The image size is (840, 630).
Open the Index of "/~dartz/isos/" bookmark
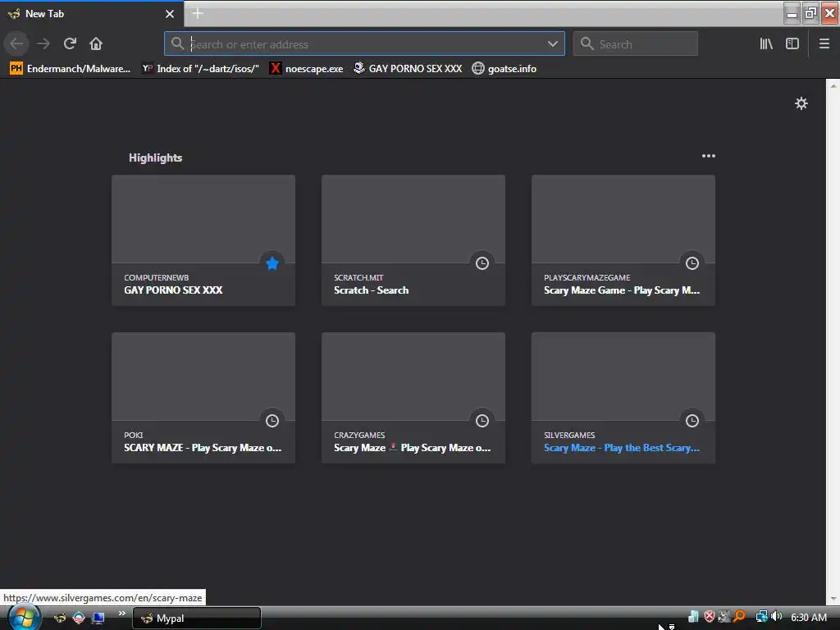[200, 69]
